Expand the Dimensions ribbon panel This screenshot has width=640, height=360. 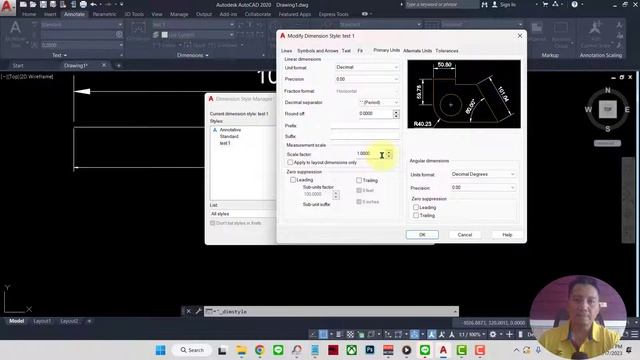coord(193,55)
